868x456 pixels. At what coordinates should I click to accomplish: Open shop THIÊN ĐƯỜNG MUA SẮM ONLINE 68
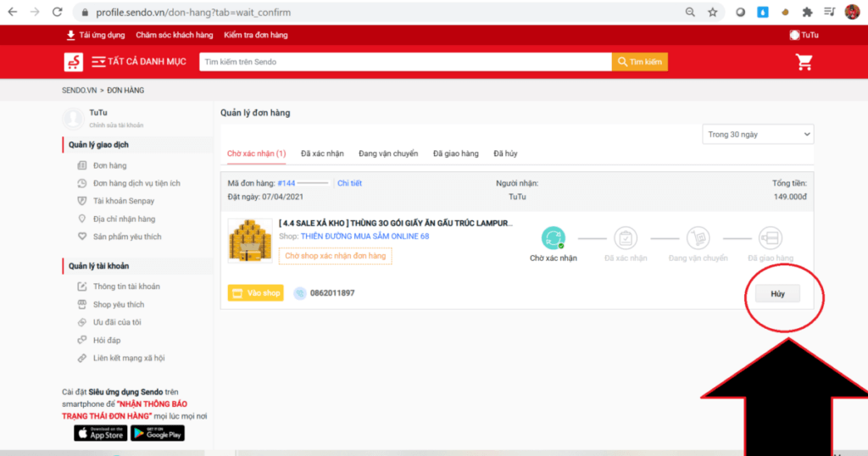pos(364,236)
